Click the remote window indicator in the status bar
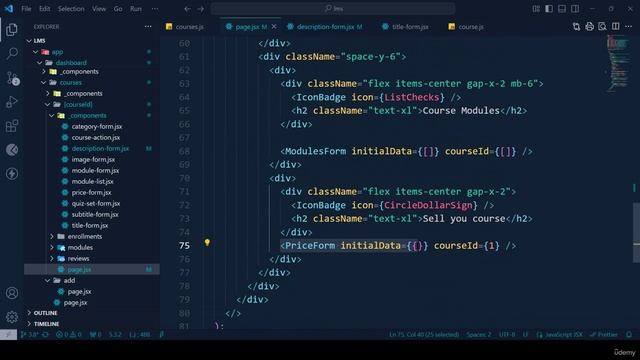 [8, 334]
